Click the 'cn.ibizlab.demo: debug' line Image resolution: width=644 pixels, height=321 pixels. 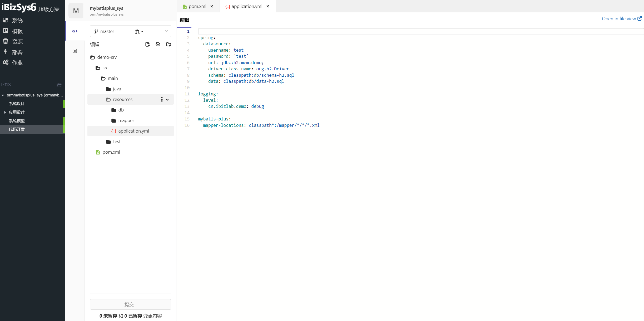[x=236, y=106]
